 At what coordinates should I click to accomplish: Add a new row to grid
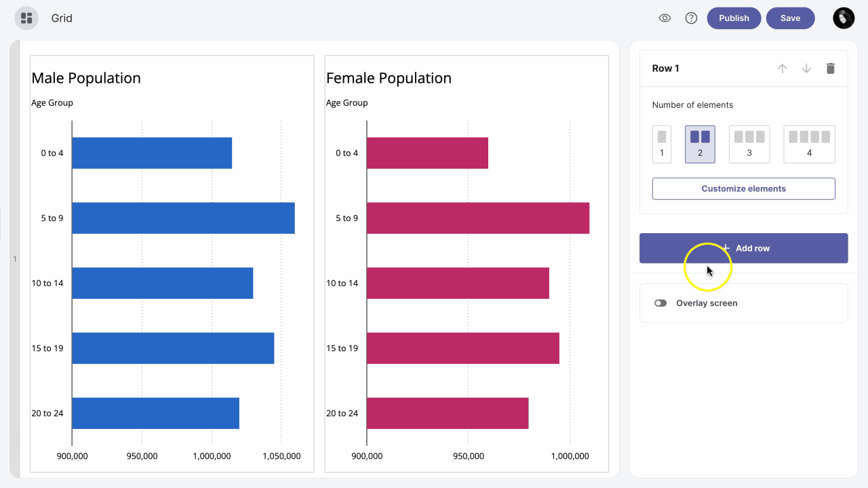click(x=743, y=248)
